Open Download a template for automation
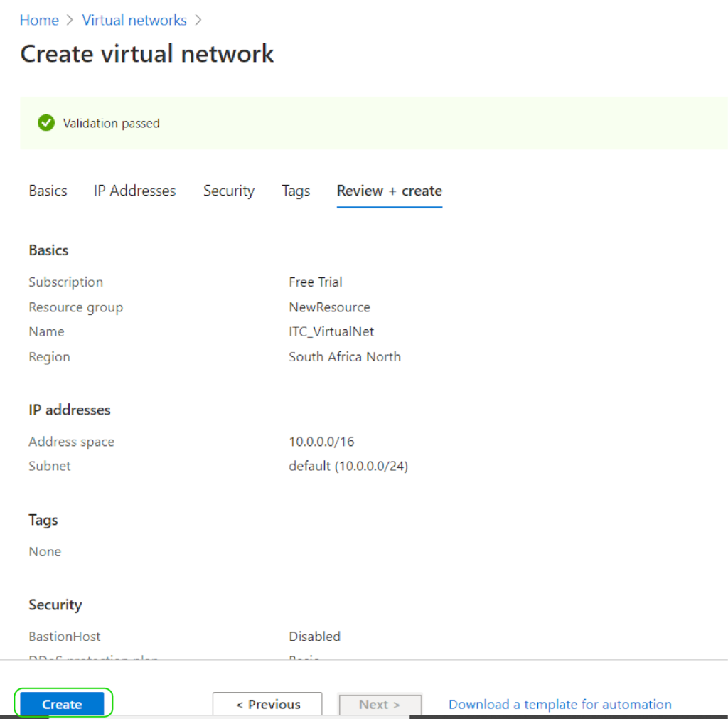The width and height of the screenshot is (728, 719). (x=560, y=704)
